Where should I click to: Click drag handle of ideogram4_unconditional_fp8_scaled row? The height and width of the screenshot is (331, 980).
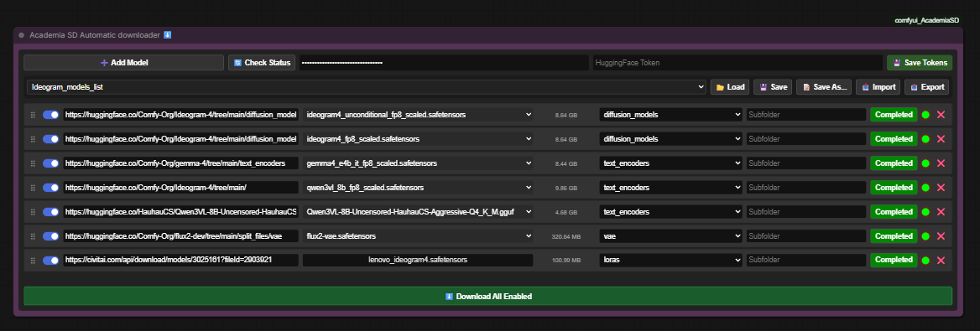pyautogui.click(x=33, y=115)
